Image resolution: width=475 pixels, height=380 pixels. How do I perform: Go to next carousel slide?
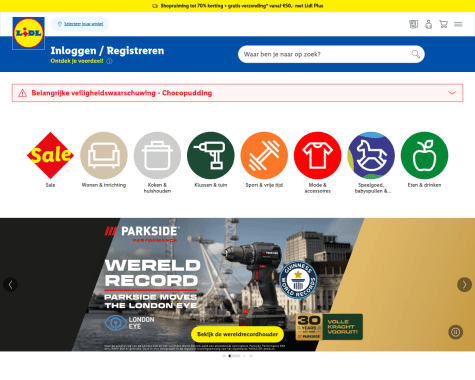[x=464, y=285]
